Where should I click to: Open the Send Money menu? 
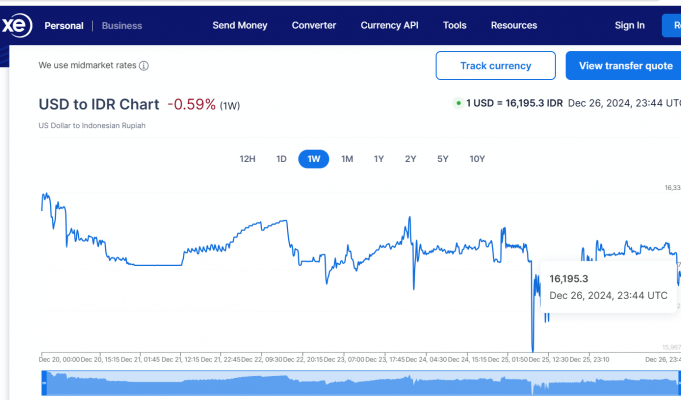point(238,25)
